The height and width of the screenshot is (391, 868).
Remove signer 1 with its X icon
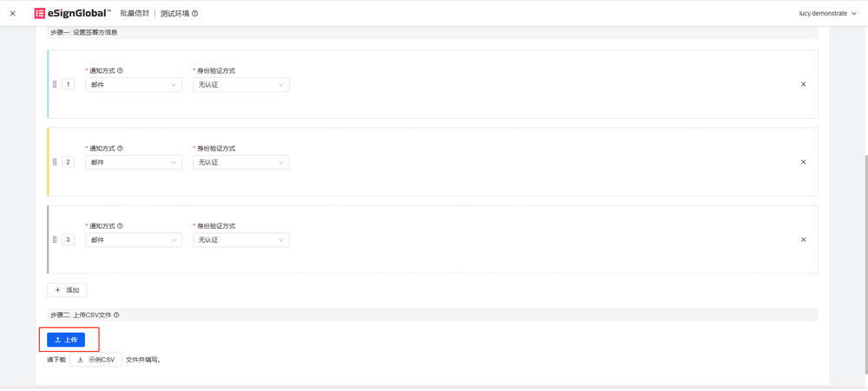pos(803,85)
